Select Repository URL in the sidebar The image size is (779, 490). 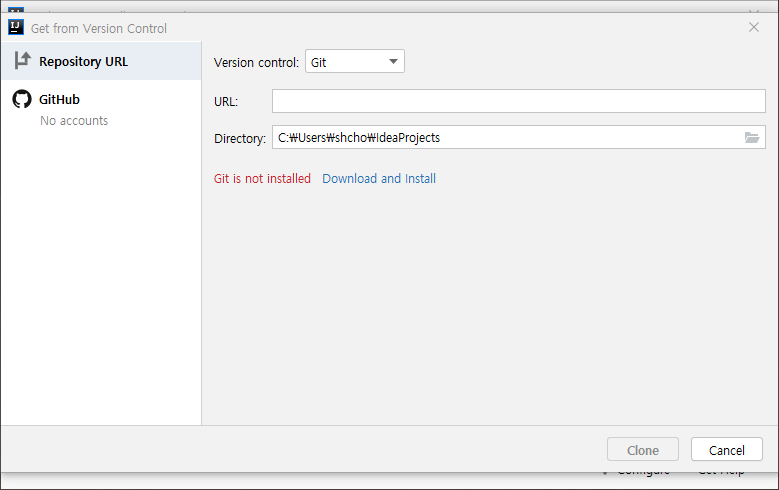(x=101, y=61)
